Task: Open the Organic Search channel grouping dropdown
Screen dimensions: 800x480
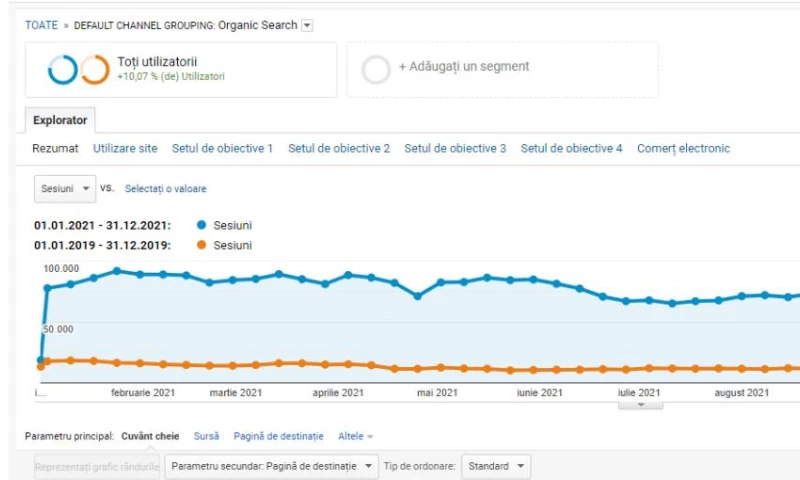Action: click(307, 25)
